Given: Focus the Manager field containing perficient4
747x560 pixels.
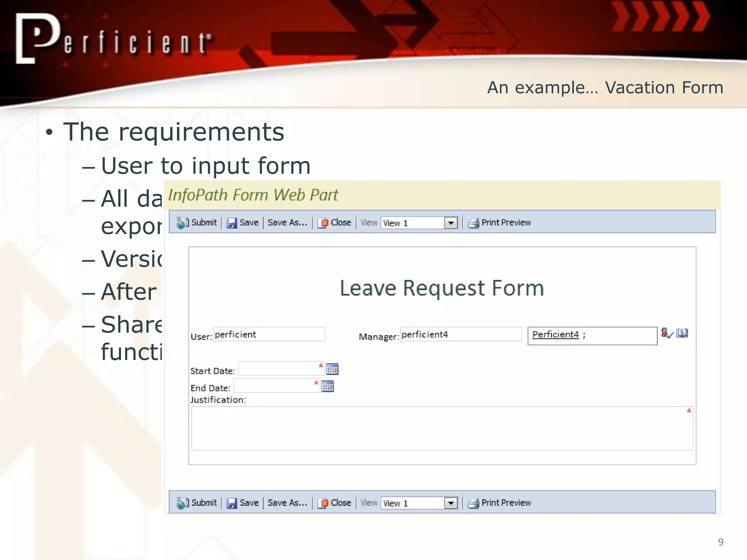Looking at the screenshot, I should point(461,334).
